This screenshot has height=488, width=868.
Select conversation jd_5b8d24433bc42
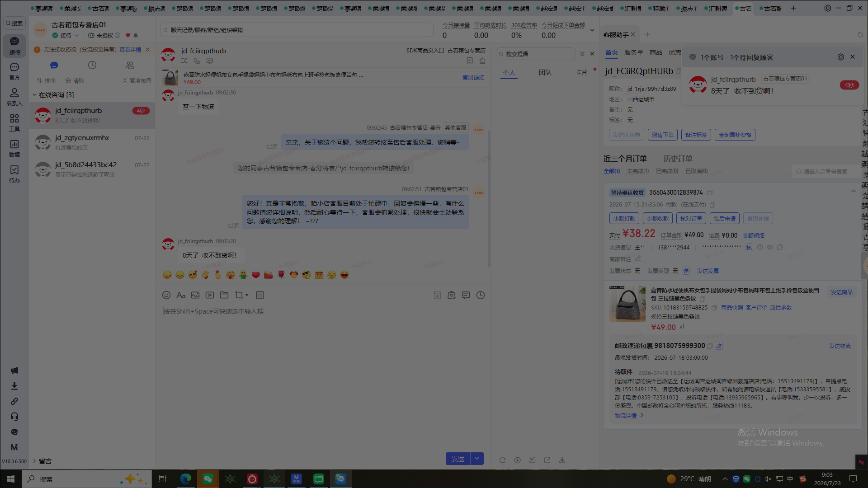(92, 169)
